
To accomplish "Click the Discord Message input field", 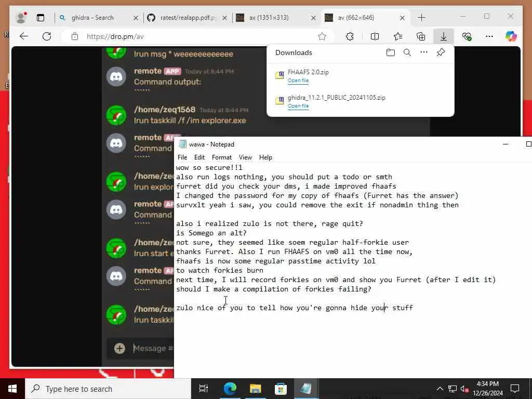I will (153, 349).
